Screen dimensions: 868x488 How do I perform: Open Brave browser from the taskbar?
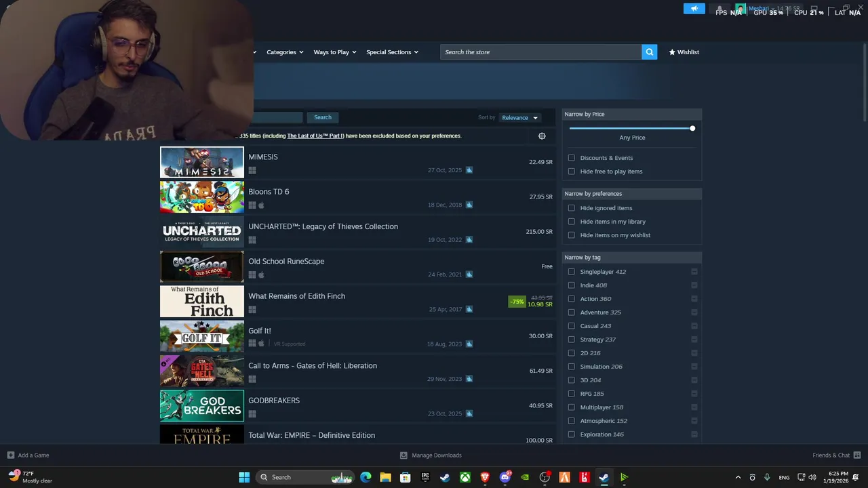pyautogui.click(x=485, y=477)
